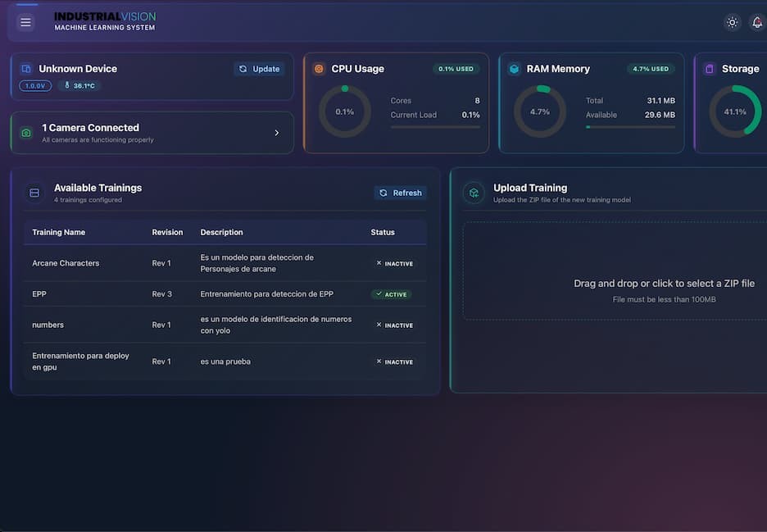Open the hamburger navigation menu

pos(25,22)
